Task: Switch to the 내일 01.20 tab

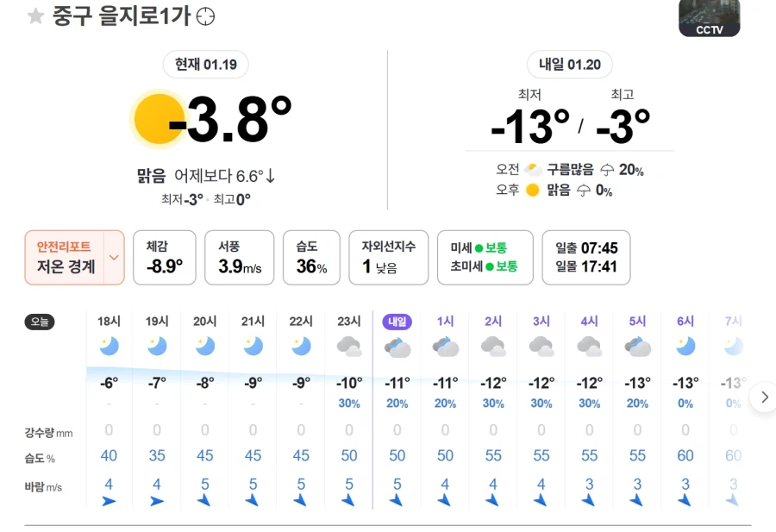Action: tap(569, 65)
